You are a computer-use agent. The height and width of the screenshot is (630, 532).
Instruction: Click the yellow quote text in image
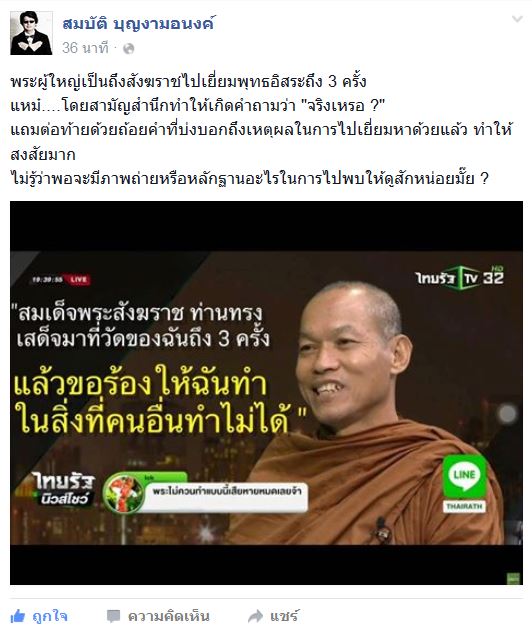[x=160, y=400]
